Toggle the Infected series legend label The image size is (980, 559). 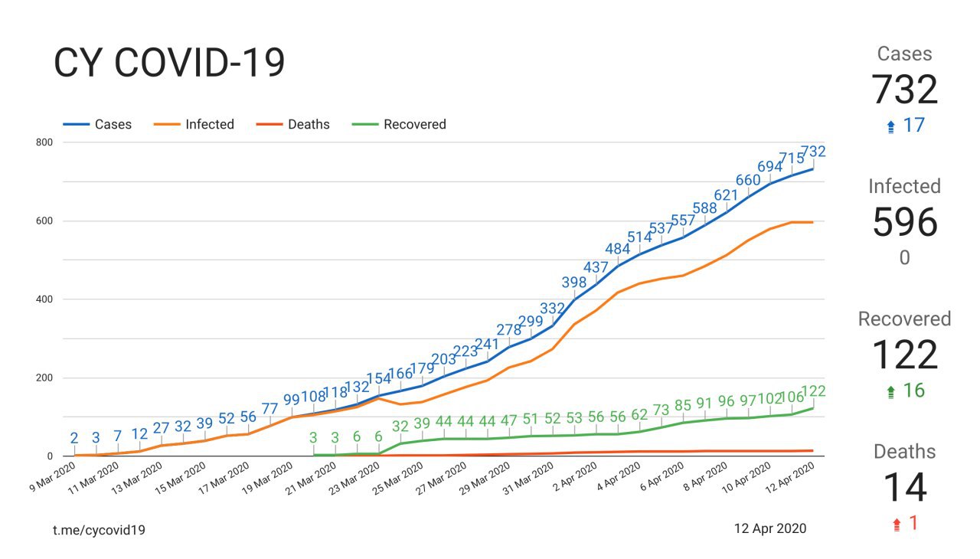(209, 125)
